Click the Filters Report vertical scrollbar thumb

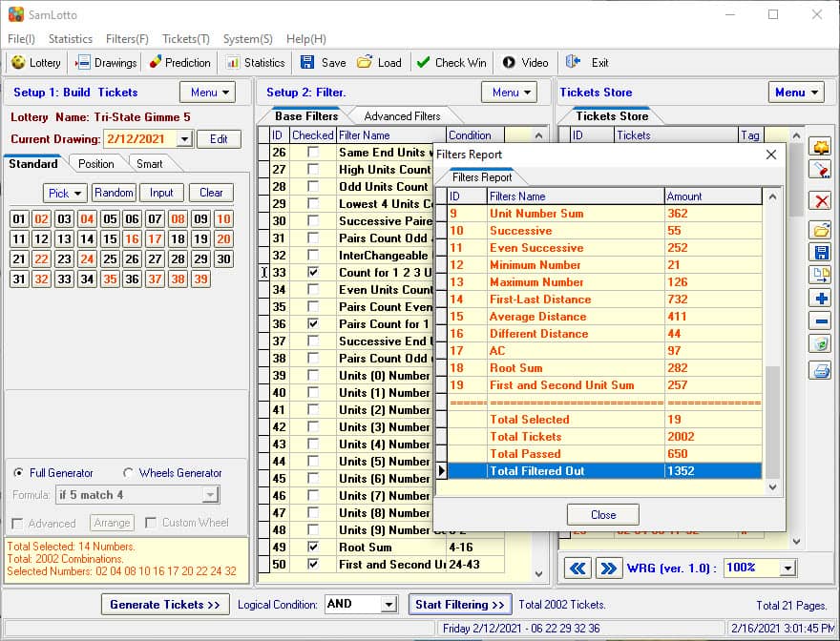coord(772,422)
